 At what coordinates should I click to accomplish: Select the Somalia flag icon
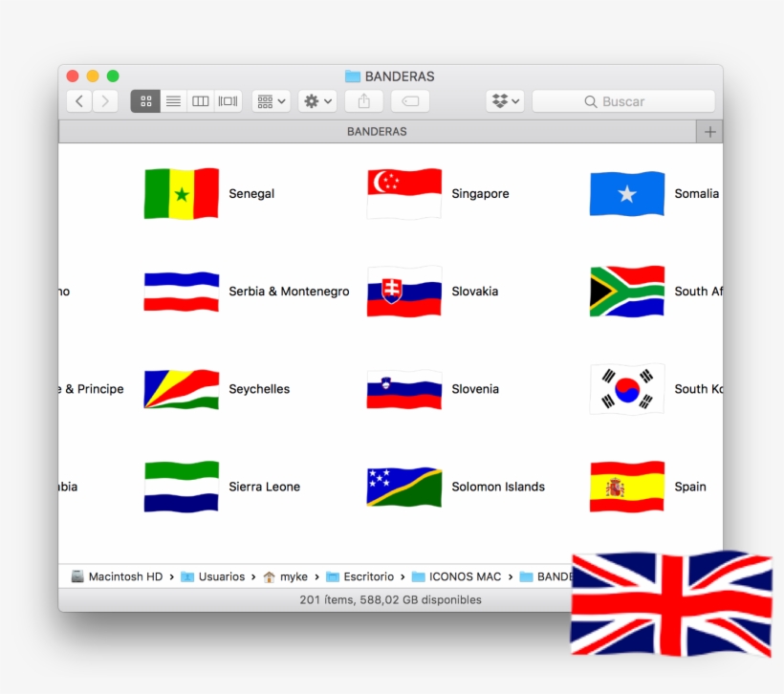click(627, 193)
